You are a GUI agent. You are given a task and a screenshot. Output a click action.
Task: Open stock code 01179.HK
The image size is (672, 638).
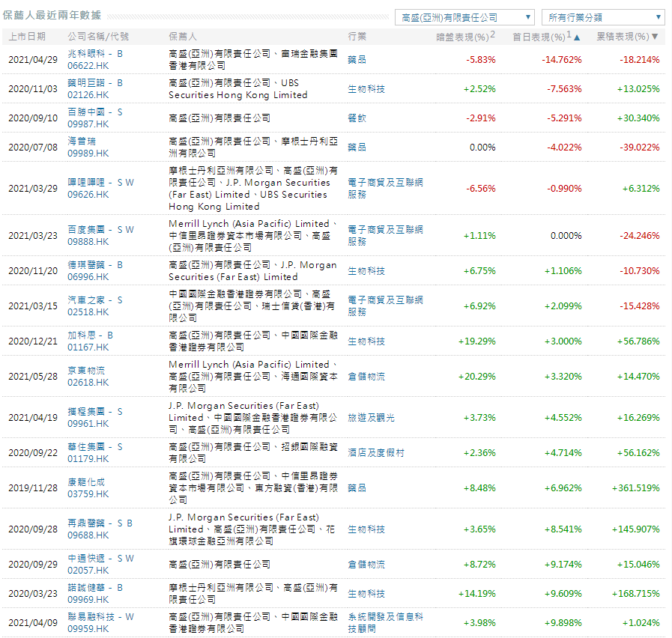click(88, 458)
